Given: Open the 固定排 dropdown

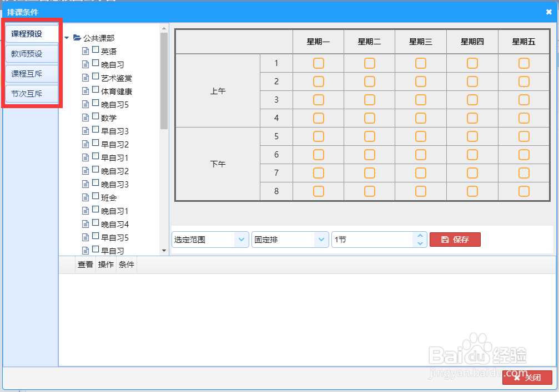Looking at the screenshot, I should pos(323,239).
